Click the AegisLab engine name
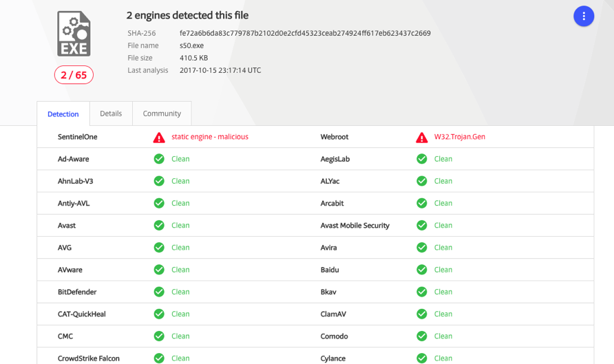 point(335,159)
